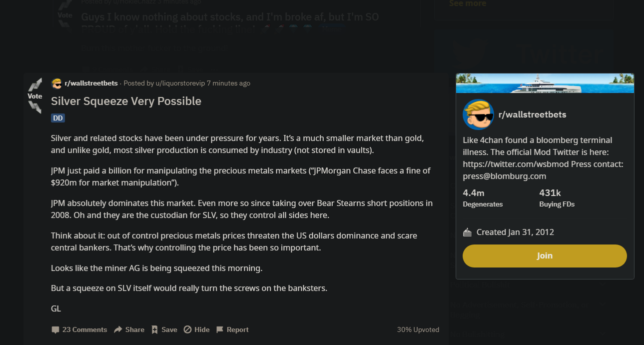
Task: Upvote the Silver Squeeze post
Action: (35, 84)
